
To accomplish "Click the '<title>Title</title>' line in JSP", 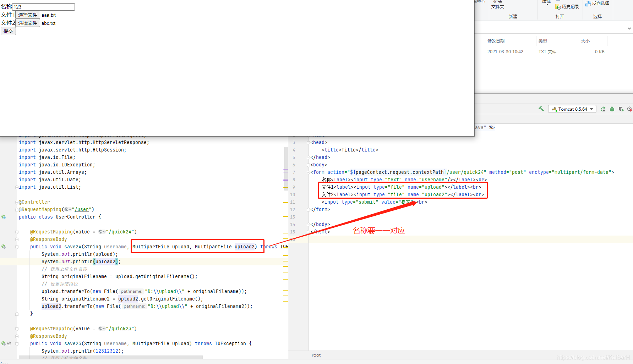I will pos(350,150).
